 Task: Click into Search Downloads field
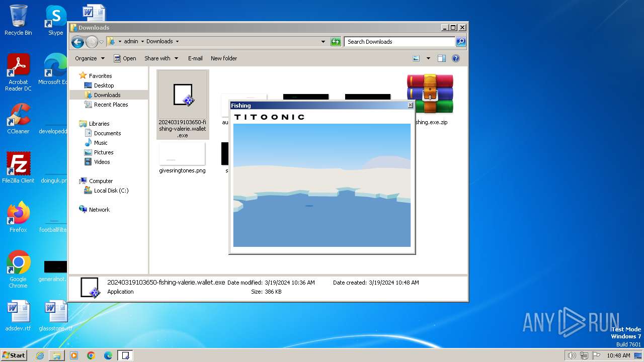(x=400, y=42)
